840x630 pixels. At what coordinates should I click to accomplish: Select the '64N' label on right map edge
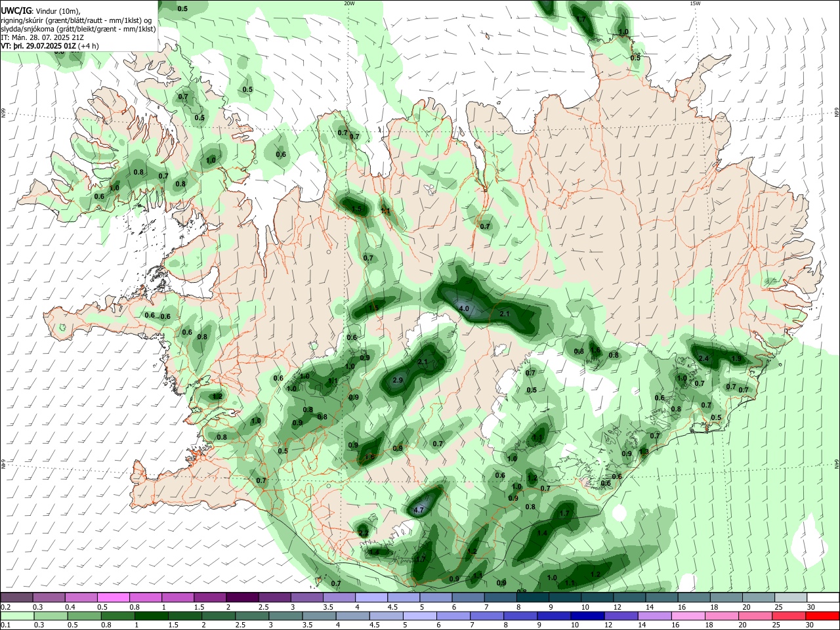(x=836, y=463)
